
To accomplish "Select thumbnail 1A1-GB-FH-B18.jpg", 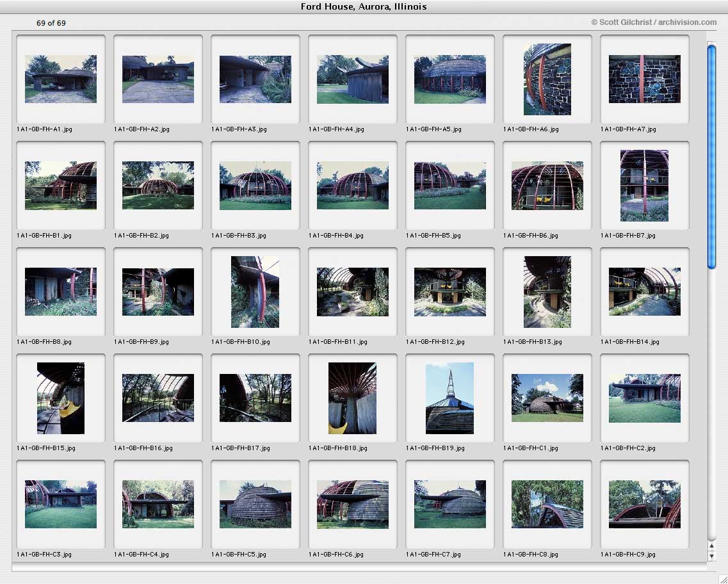I will [353, 398].
